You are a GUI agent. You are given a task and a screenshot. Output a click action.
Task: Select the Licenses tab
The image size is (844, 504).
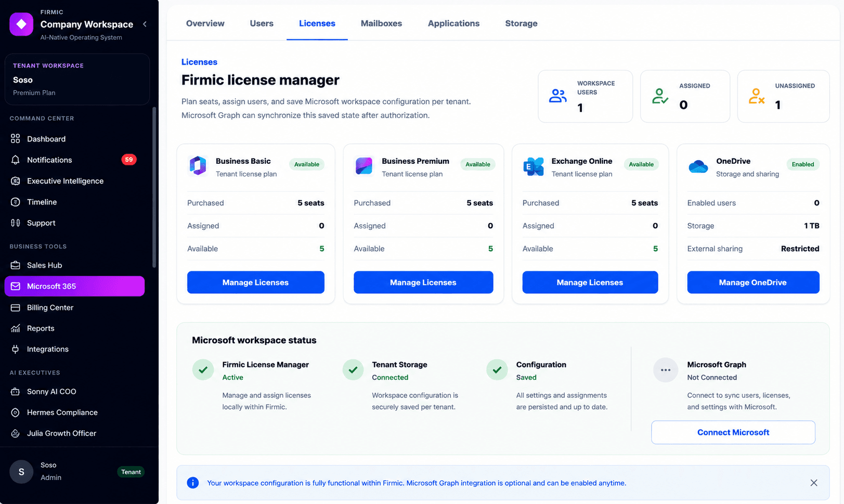(317, 23)
